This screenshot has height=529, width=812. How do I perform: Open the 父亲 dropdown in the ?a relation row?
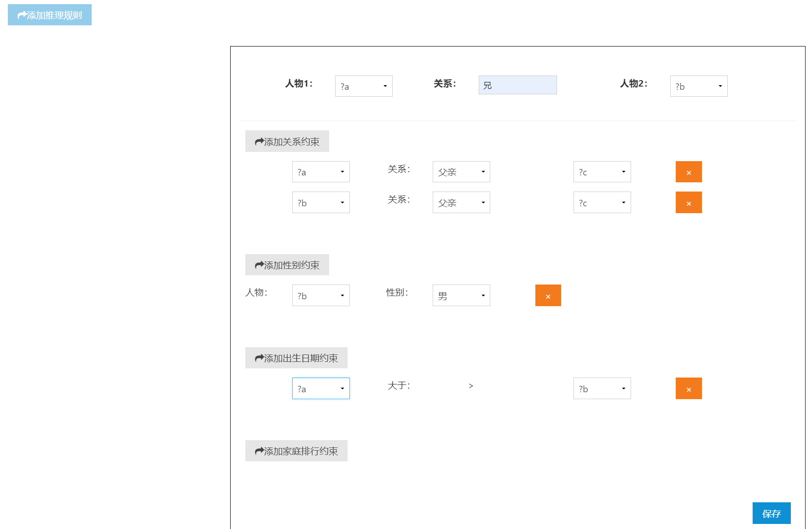[x=461, y=172]
